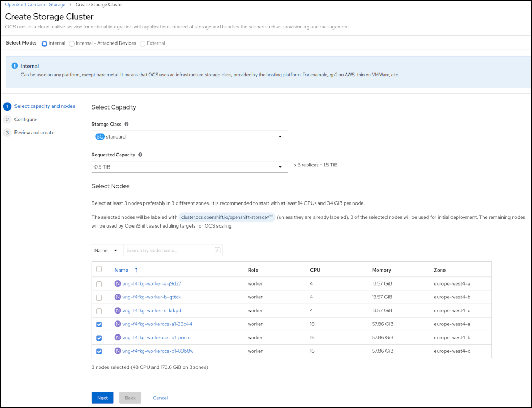532x408 pixels.
Task: Select the External mode radio button
Action: [143, 43]
